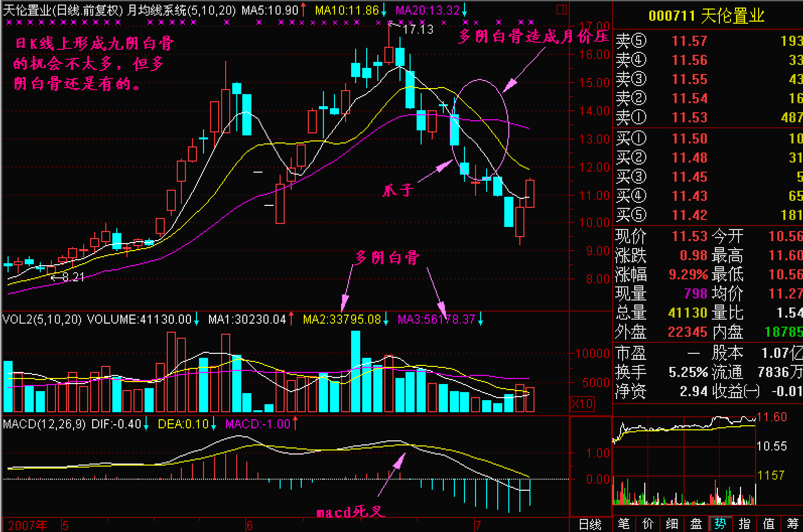Click the 日线 period button
The image size is (803, 532).
tap(590, 524)
